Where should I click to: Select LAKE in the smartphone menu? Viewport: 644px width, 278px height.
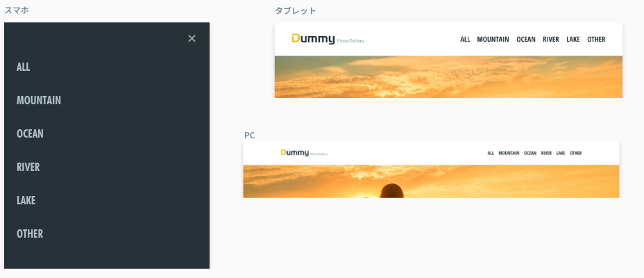coord(26,200)
